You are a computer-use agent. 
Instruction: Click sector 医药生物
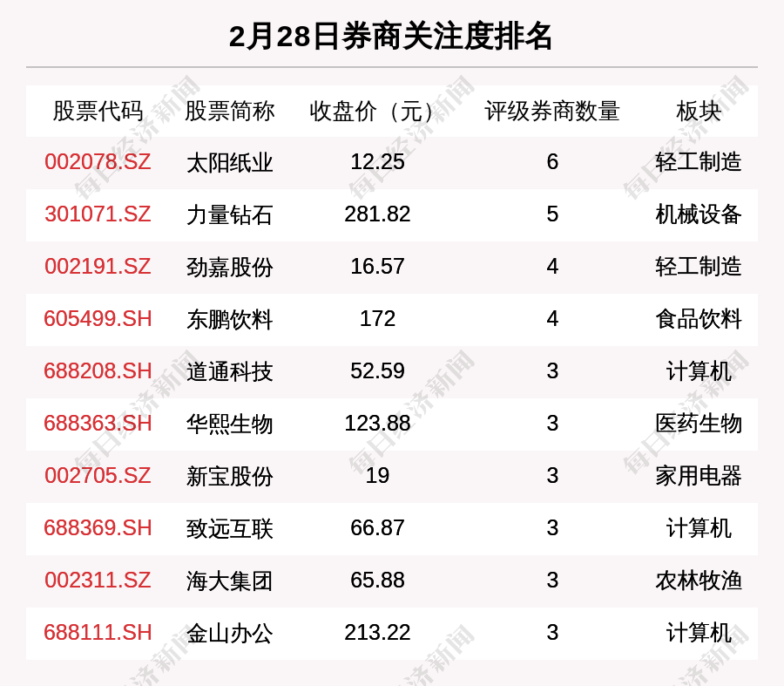[699, 424]
